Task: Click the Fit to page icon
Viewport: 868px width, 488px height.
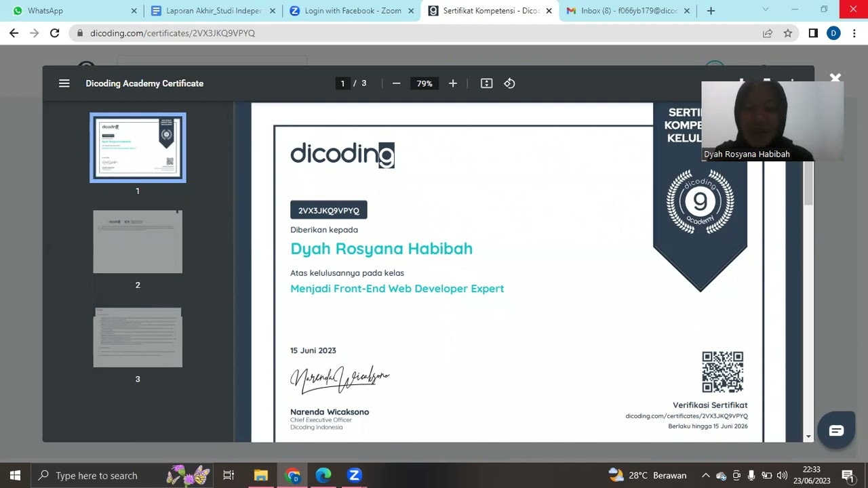Action: (486, 83)
